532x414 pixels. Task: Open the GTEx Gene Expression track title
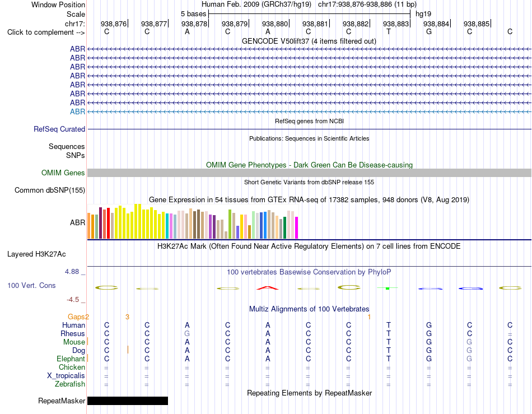pyautogui.click(x=309, y=200)
